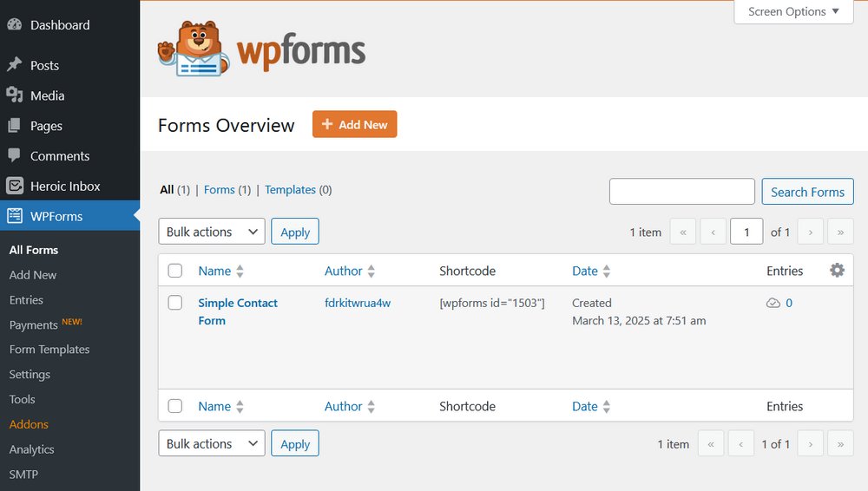Screen dimensions: 868x491
Task: Open Comments in the admin menu
Action: pyautogui.click(x=60, y=156)
